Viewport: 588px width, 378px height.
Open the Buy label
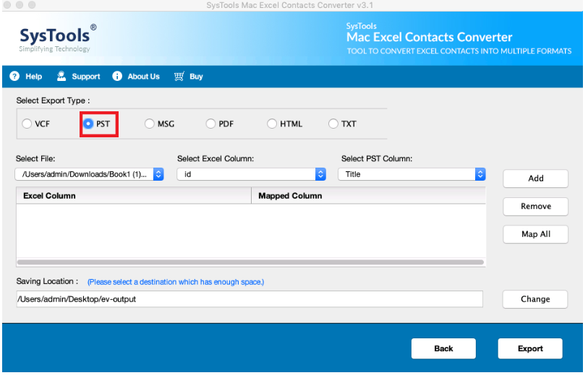point(196,77)
